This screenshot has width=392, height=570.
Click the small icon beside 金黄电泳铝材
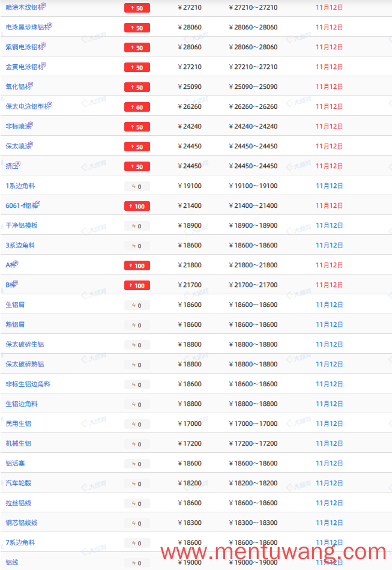(x=44, y=64)
